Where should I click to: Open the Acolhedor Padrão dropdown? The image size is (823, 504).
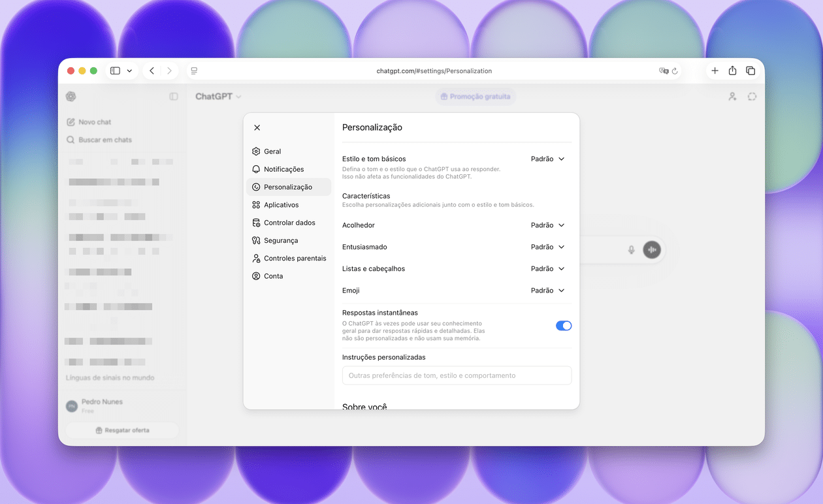point(547,225)
